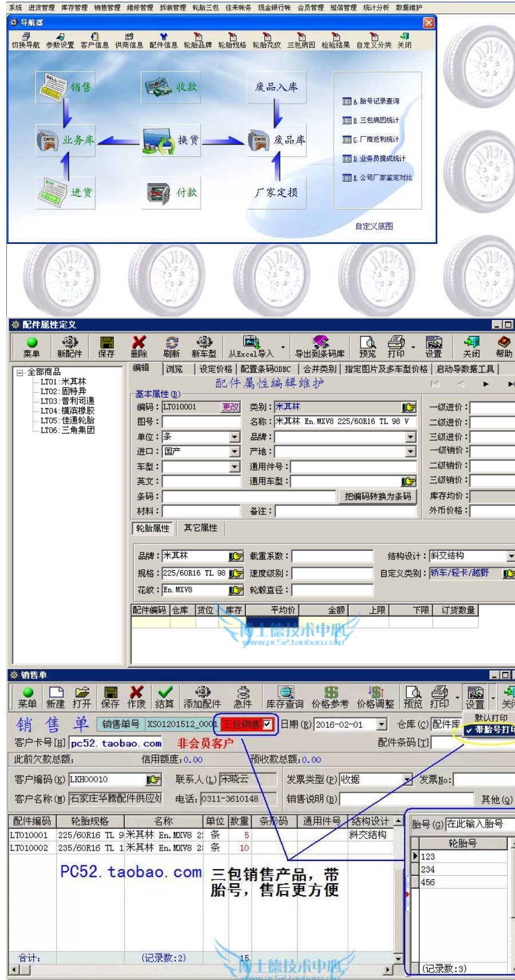Open the A.胎号记录查询 link
The height and width of the screenshot is (980, 515).
(371, 101)
